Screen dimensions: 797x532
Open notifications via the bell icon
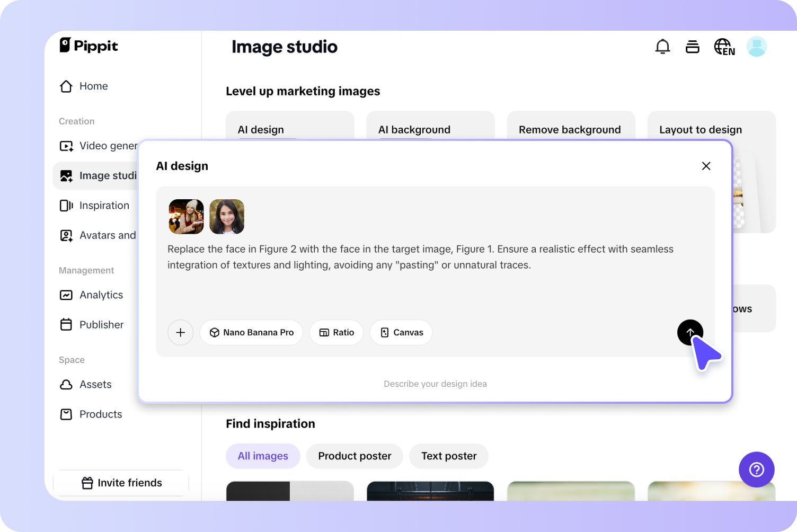point(662,46)
